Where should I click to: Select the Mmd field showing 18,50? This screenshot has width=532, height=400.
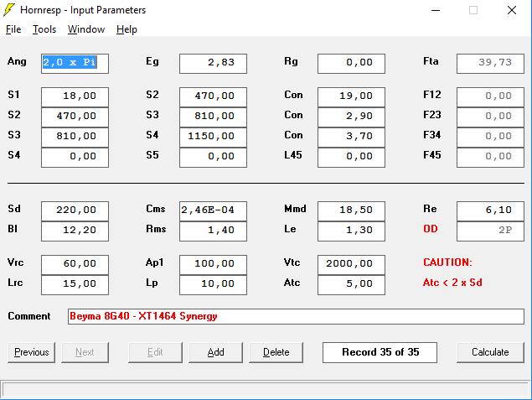tap(351, 211)
